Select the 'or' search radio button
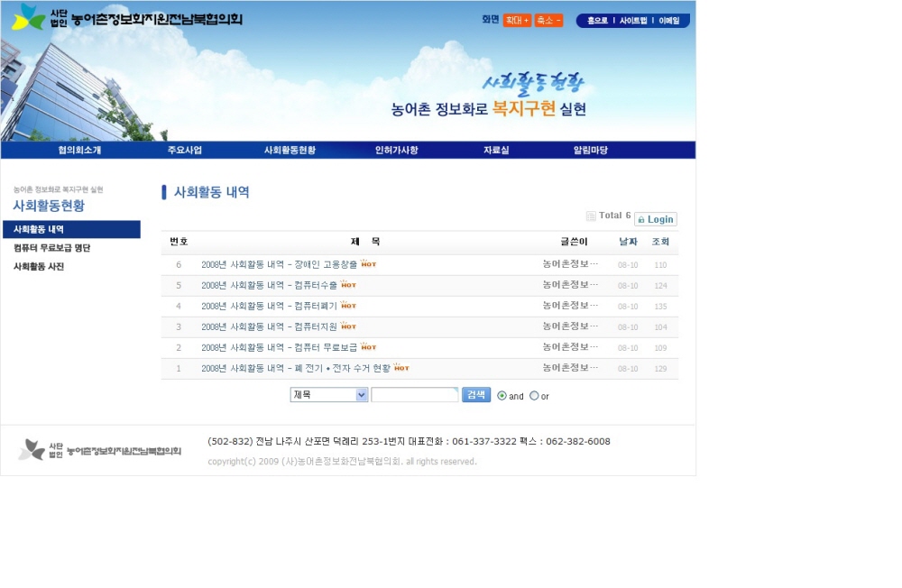This screenshot has width=902, height=588. click(x=534, y=396)
